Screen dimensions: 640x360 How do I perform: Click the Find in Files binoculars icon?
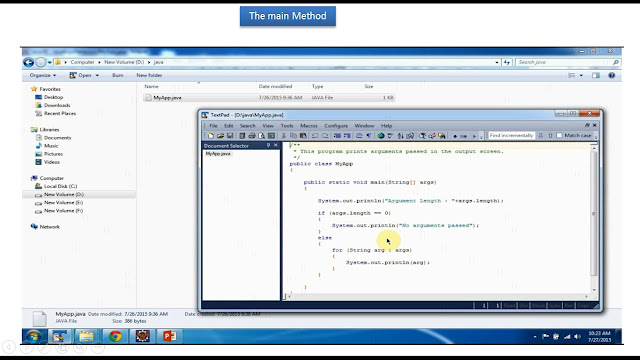(x=442, y=136)
